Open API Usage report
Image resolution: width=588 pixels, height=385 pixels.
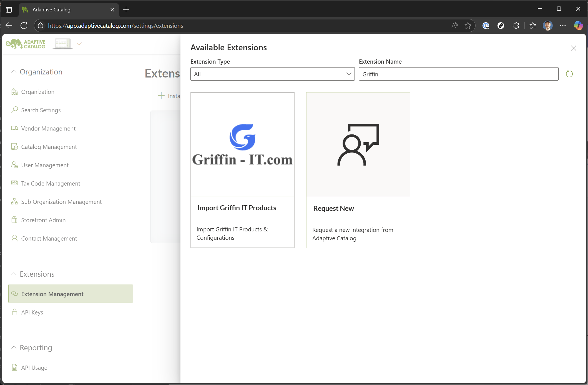point(34,368)
